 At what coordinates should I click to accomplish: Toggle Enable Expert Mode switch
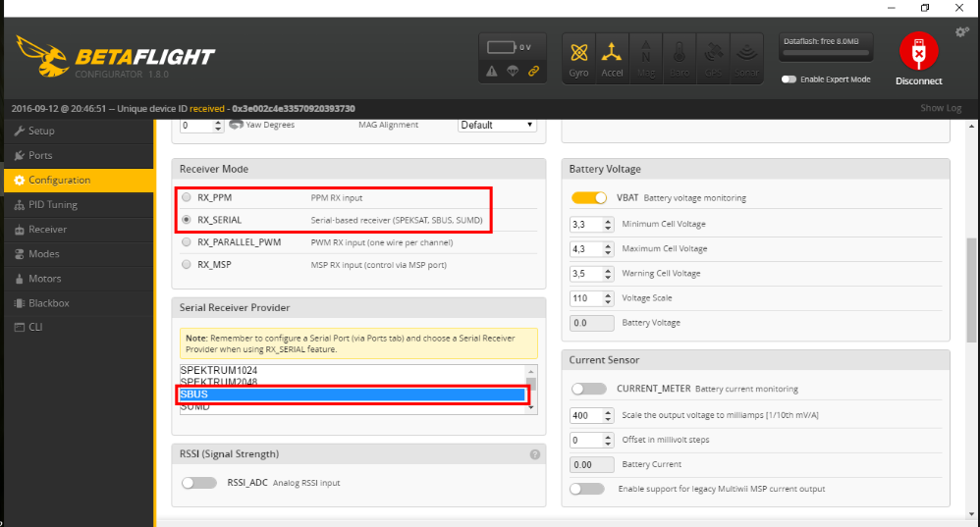point(789,79)
